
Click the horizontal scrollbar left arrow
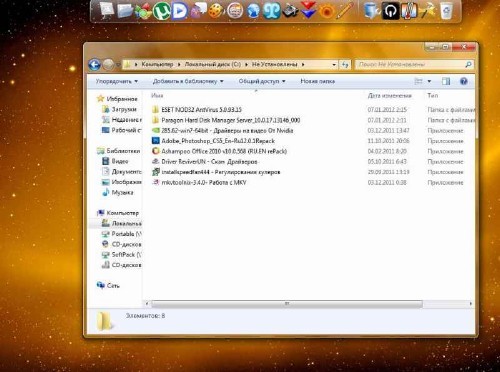click(x=147, y=304)
